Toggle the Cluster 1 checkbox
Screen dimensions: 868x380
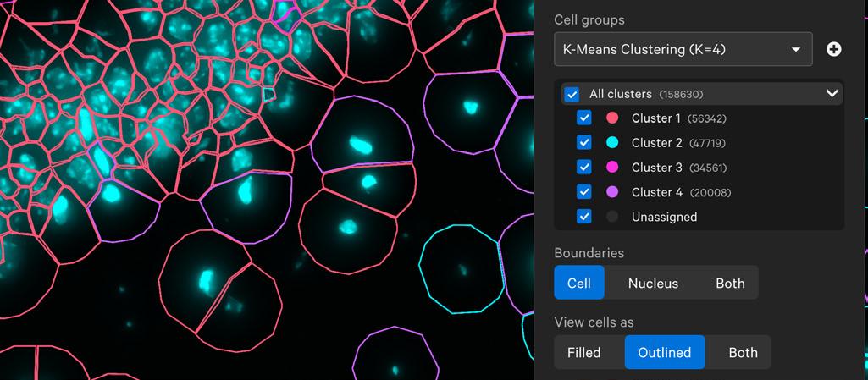pyautogui.click(x=584, y=118)
